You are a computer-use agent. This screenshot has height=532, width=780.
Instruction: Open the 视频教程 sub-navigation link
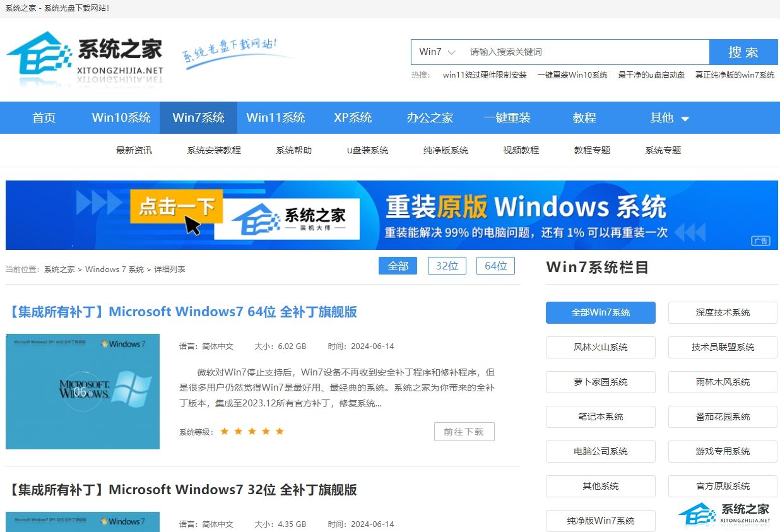tap(521, 150)
